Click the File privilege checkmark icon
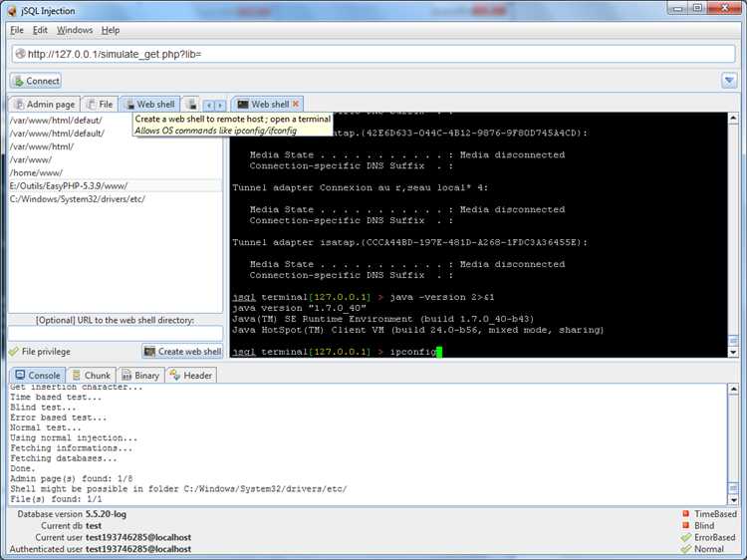747x560 pixels. pos(14,352)
